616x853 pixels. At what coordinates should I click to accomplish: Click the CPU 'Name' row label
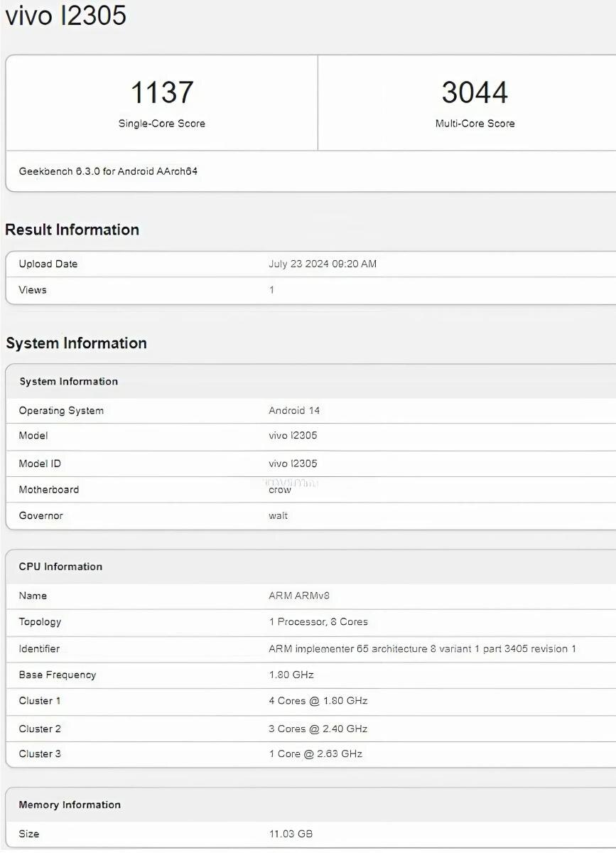pyautogui.click(x=33, y=596)
